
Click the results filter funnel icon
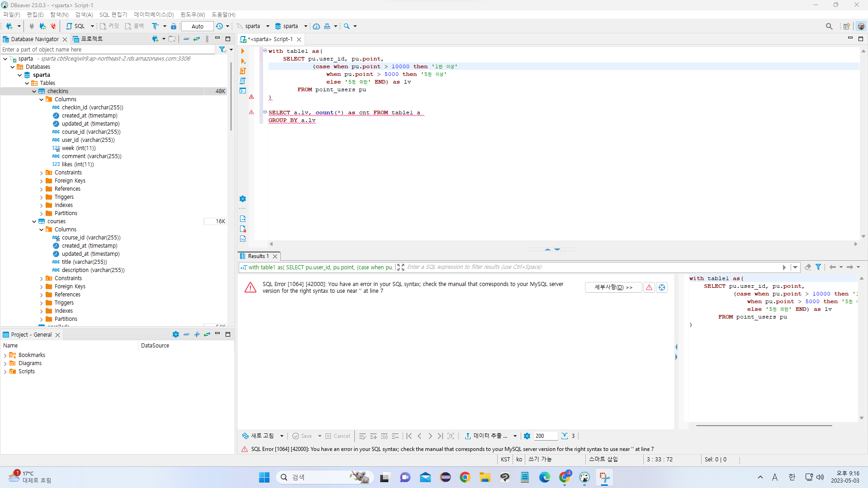818,267
